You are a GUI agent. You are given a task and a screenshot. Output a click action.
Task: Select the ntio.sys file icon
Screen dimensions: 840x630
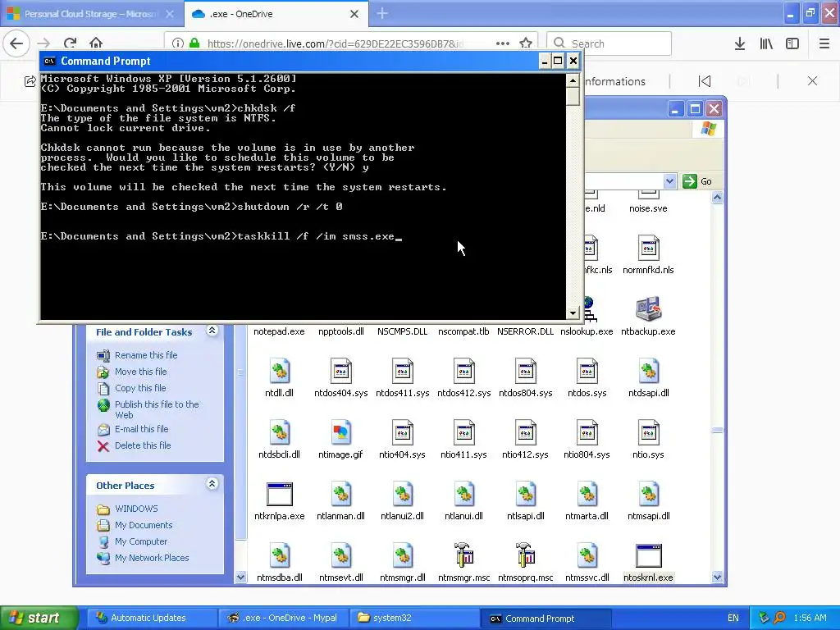click(x=649, y=433)
